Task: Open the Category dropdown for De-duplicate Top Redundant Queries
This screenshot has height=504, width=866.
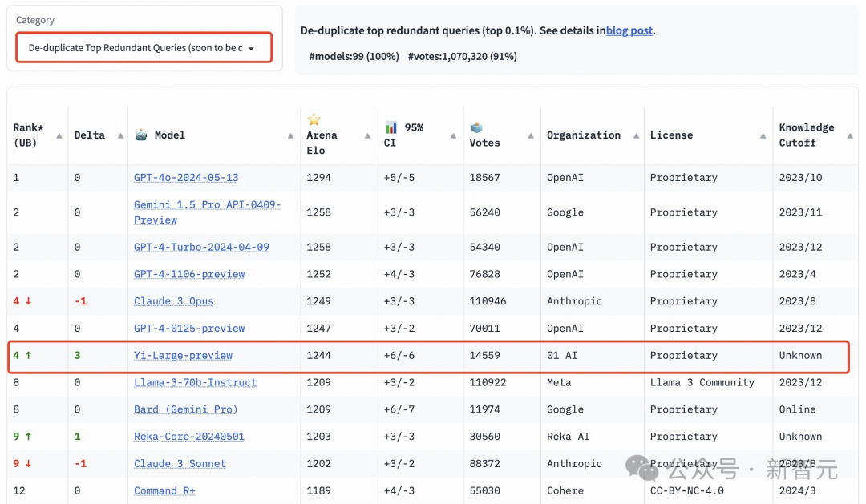Action: point(144,48)
